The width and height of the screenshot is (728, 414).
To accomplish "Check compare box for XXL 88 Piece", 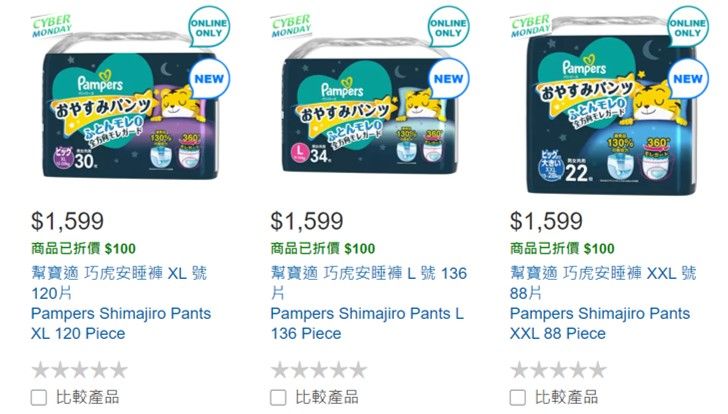I will point(518,397).
